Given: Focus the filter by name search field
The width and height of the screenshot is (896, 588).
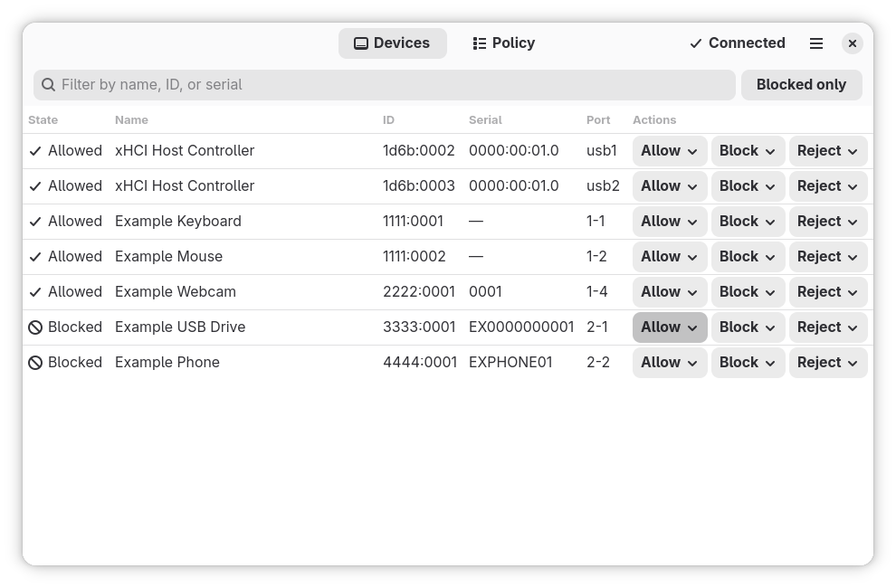Looking at the screenshot, I should [385, 85].
